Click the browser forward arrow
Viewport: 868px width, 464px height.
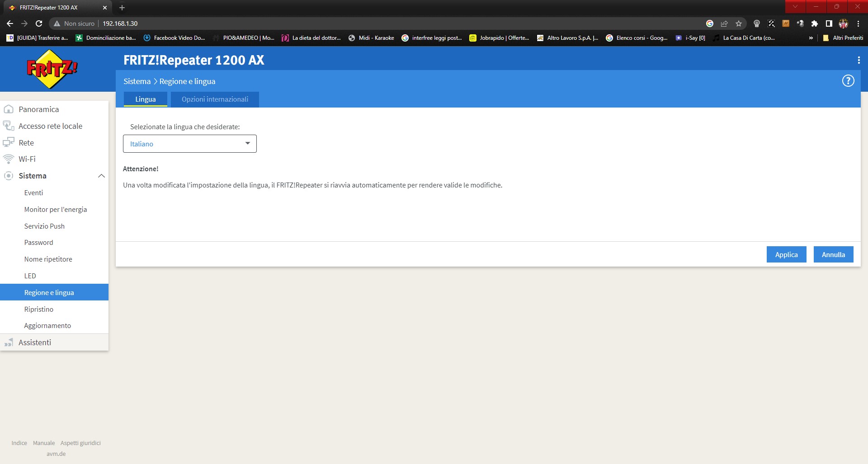pyautogui.click(x=24, y=23)
